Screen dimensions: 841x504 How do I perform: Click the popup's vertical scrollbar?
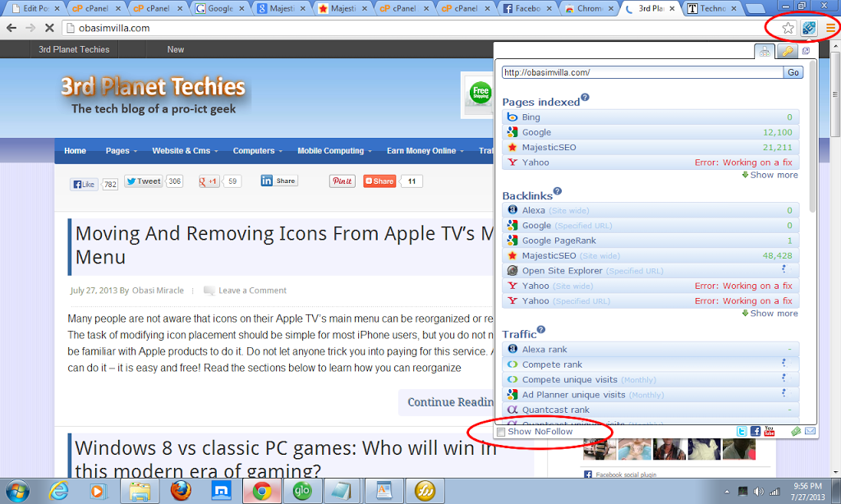pos(812,137)
